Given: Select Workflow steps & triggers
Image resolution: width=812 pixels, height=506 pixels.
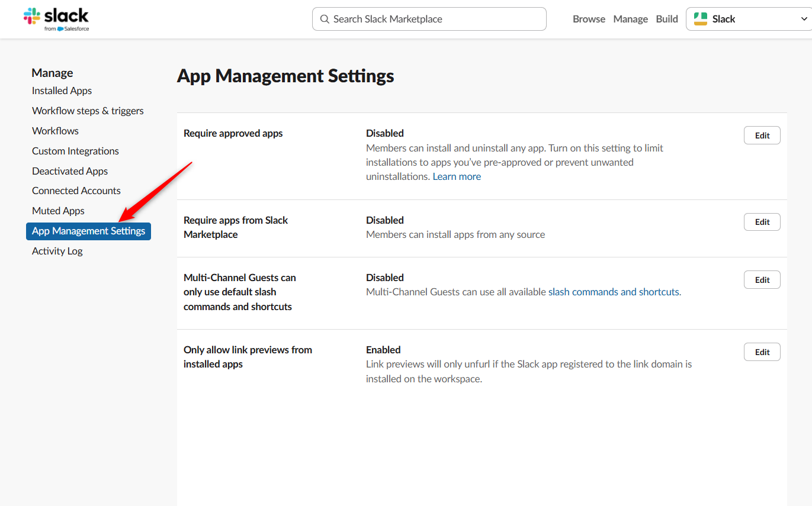Looking at the screenshot, I should [x=88, y=111].
